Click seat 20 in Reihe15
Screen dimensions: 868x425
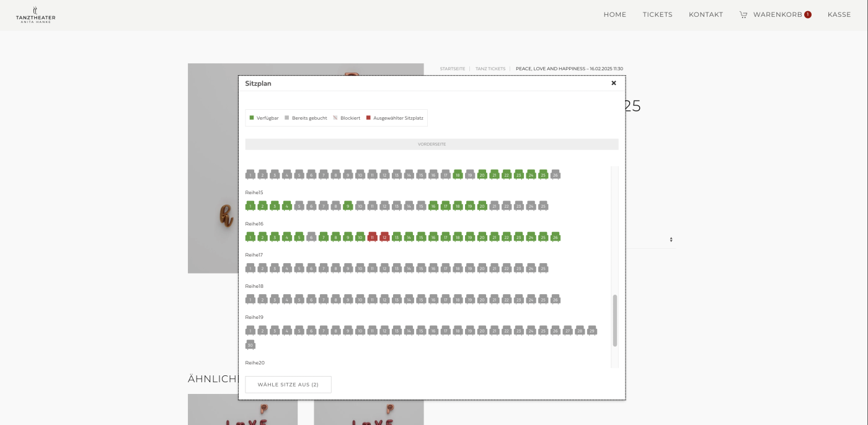[482, 206]
